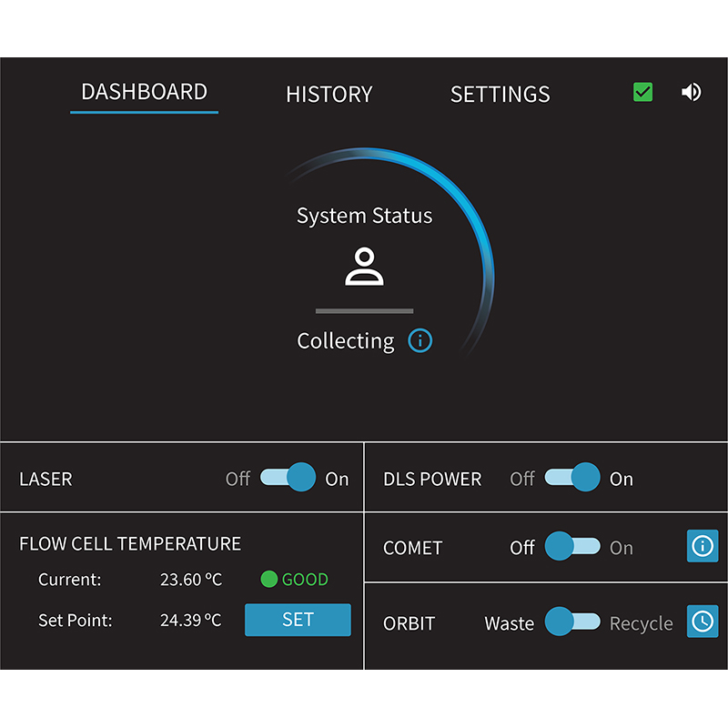Click the COMET On label
This screenshot has width=728, height=728.
622,548
